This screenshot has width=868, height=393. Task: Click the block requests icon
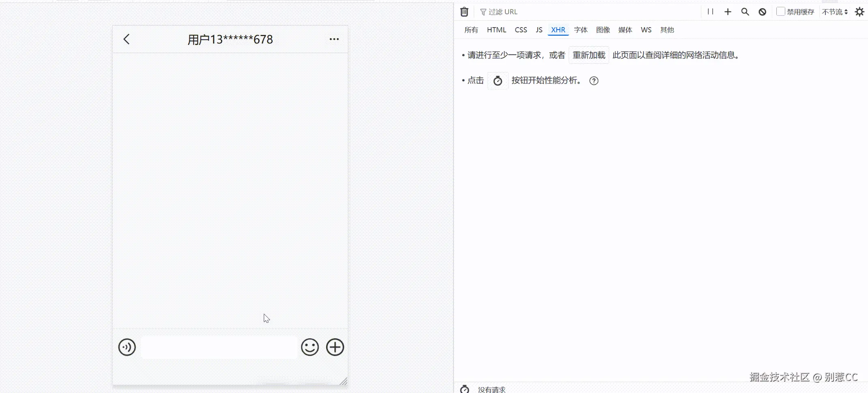(762, 12)
